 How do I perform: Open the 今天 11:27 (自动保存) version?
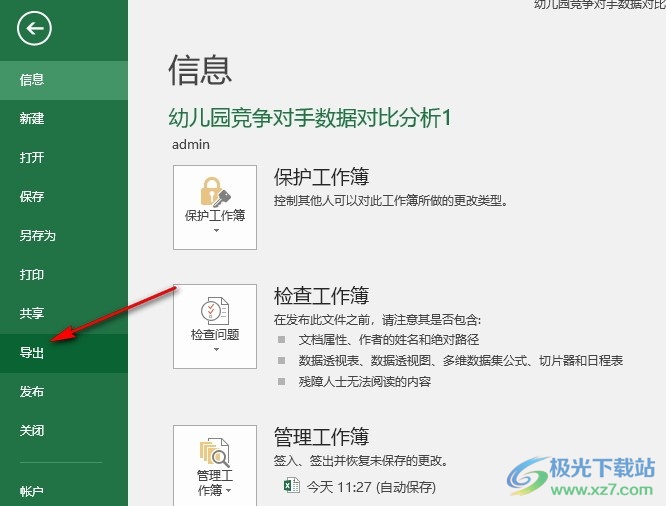371,487
